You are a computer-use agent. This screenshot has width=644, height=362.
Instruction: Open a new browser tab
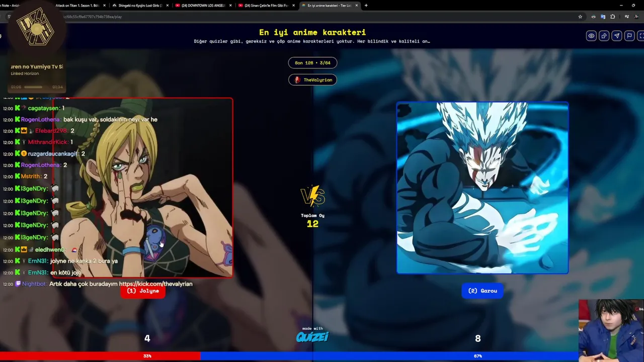[x=366, y=6]
